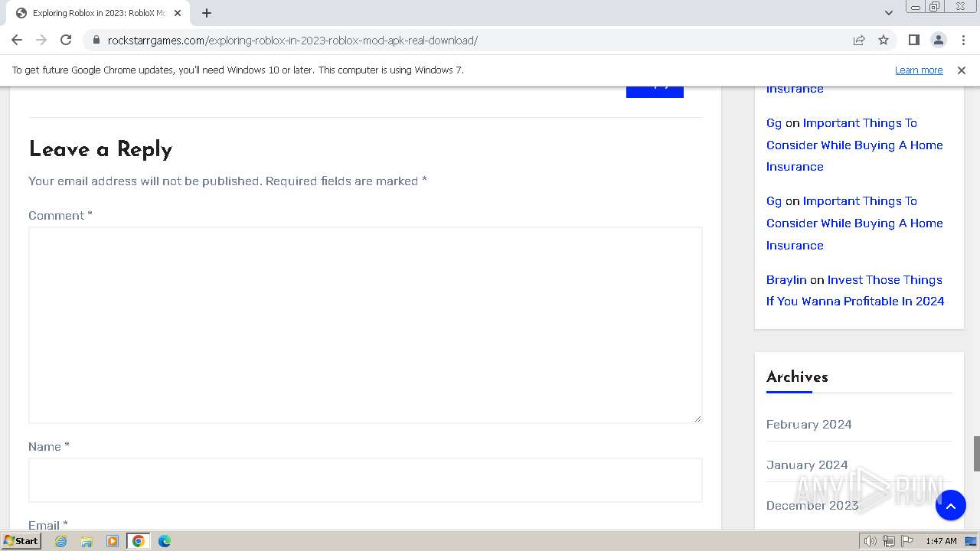Screen dimensions: 980x551
Task: Open December 2023 archive
Action: pos(812,505)
